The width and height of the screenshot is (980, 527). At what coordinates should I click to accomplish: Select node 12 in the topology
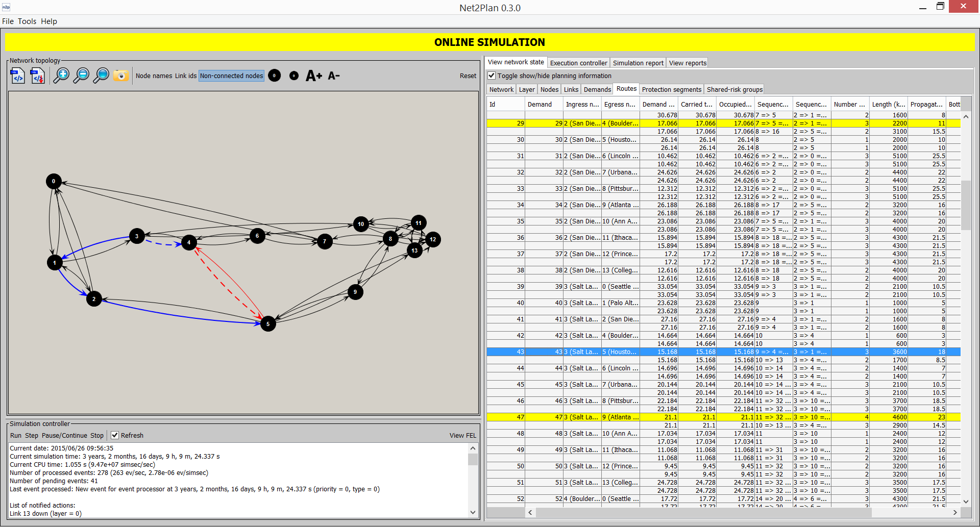[x=433, y=239]
